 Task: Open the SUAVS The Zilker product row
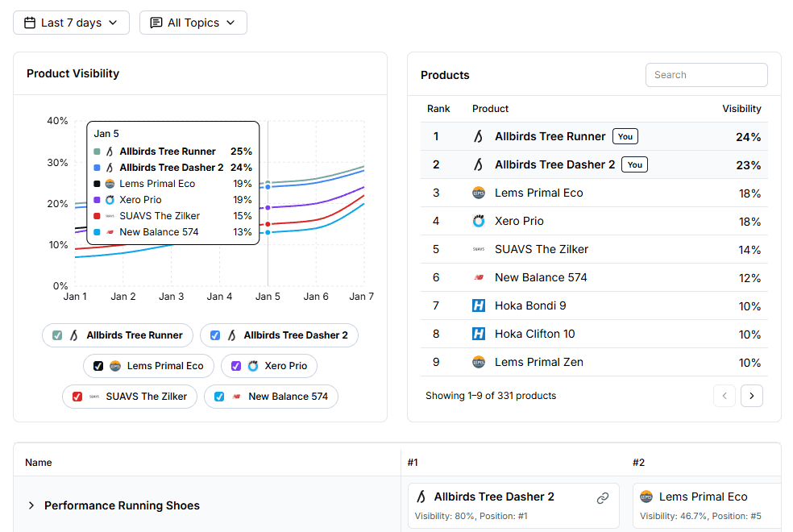541,249
